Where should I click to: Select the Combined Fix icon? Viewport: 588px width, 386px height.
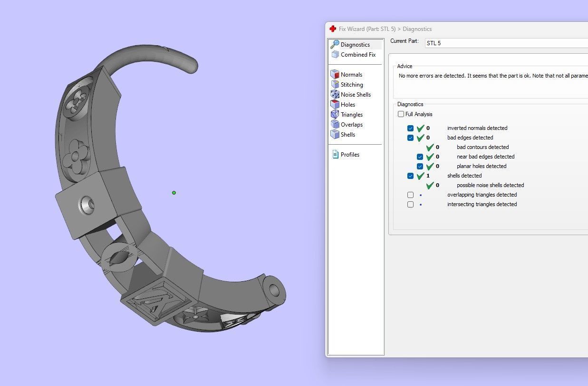pyautogui.click(x=335, y=54)
